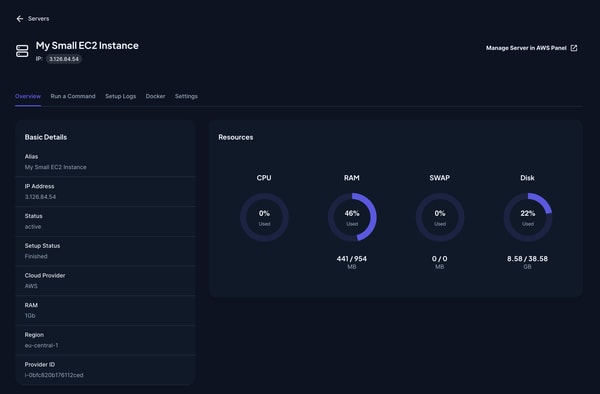Click the 'Setup Status' field label
600x394 pixels.
point(42,246)
